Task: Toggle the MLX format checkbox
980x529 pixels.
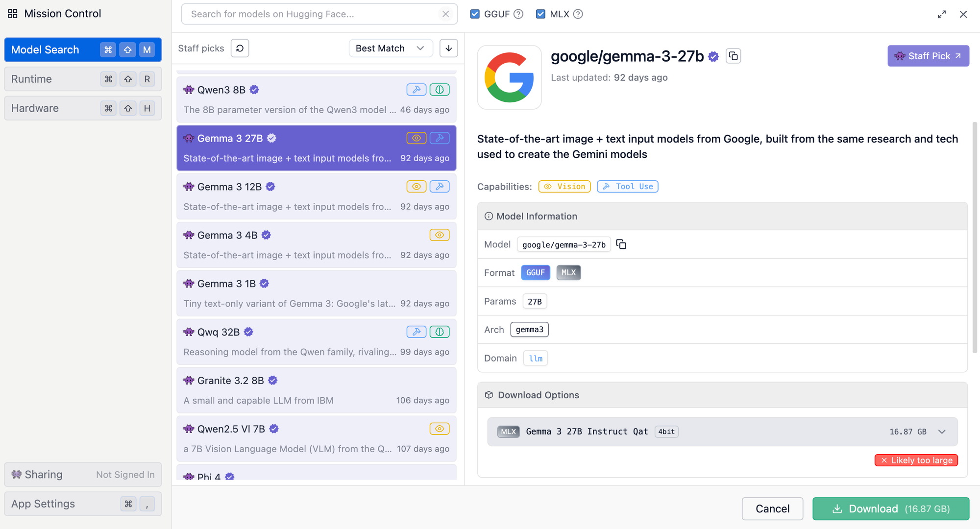Action: point(540,14)
